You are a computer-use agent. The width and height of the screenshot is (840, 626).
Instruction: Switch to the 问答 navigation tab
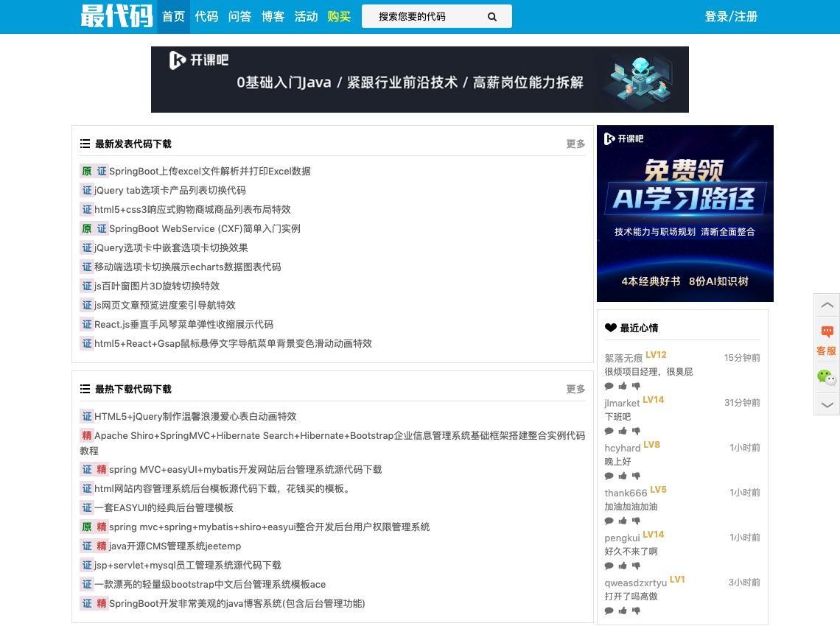point(240,16)
